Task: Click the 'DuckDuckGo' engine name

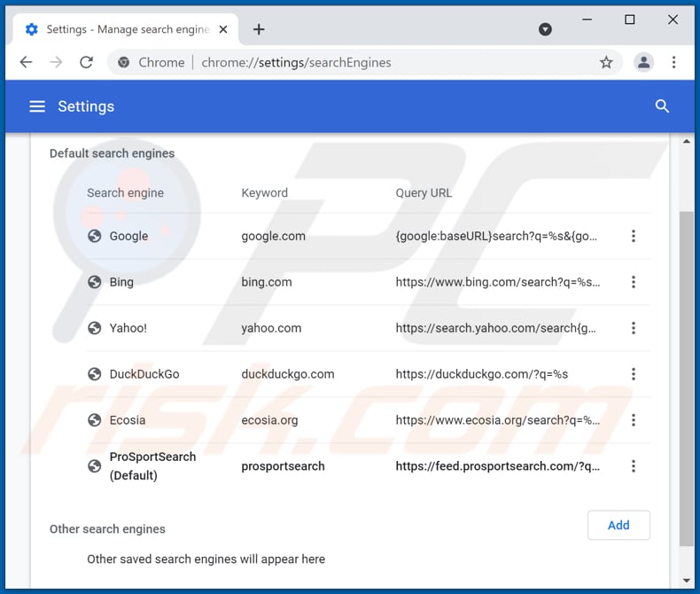Action: click(144, 374)
